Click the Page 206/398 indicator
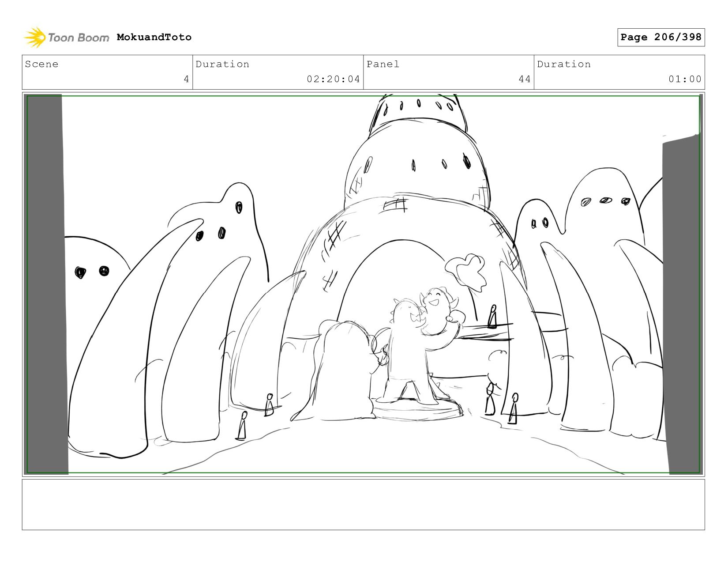Image resolution: width=728 pixels, height=563 pixels. [x=661, y=37]
